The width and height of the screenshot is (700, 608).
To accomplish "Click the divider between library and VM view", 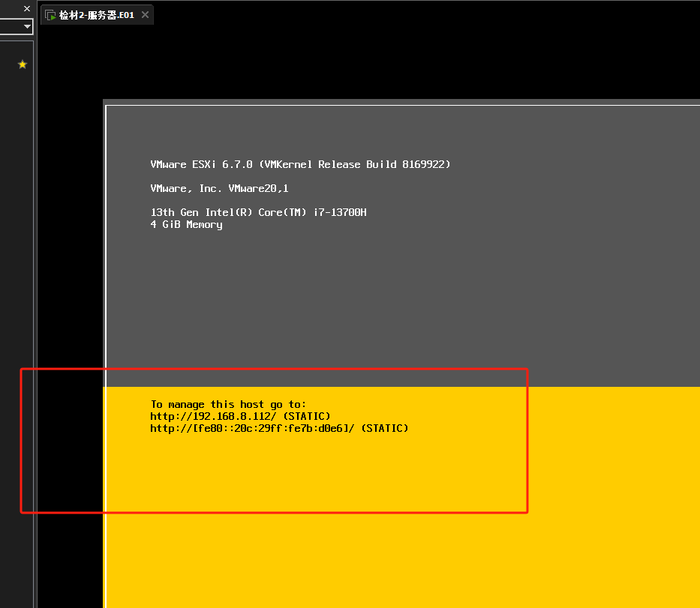I will pos(35,300).
